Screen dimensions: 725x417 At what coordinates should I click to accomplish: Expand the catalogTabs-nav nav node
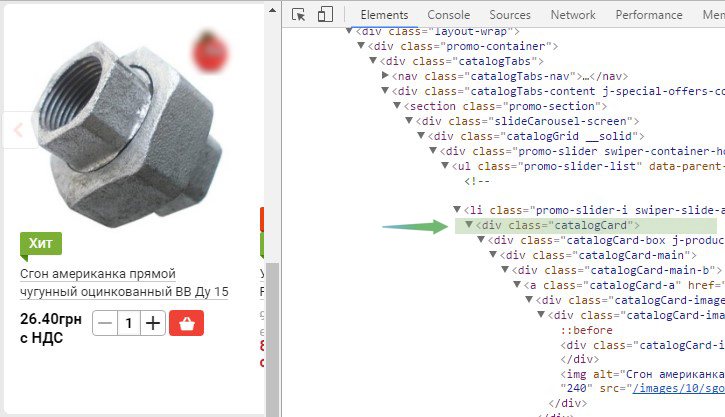385,75
